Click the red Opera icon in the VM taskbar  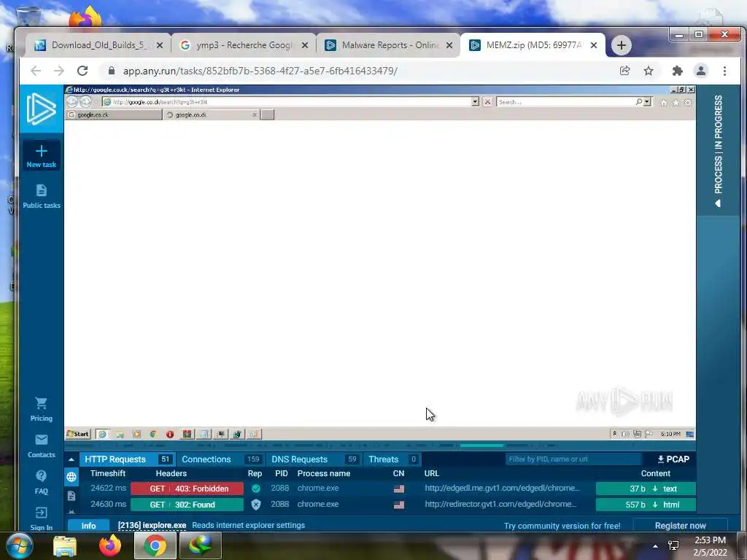coord(170,434)
